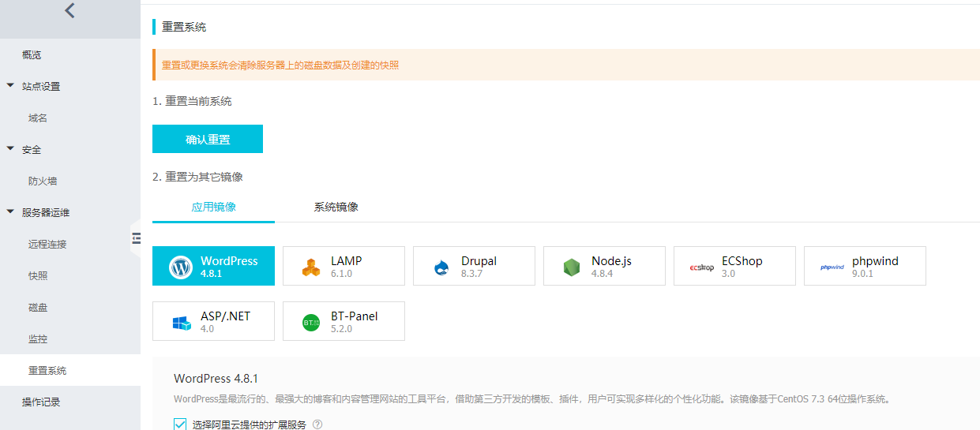Click the 重置系统 page title
This screenshot has height=430, width=980.
[x=184, y=27]
